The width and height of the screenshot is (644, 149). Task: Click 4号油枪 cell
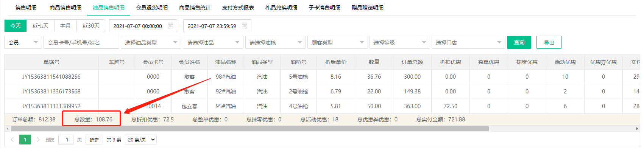coord(298,106)
